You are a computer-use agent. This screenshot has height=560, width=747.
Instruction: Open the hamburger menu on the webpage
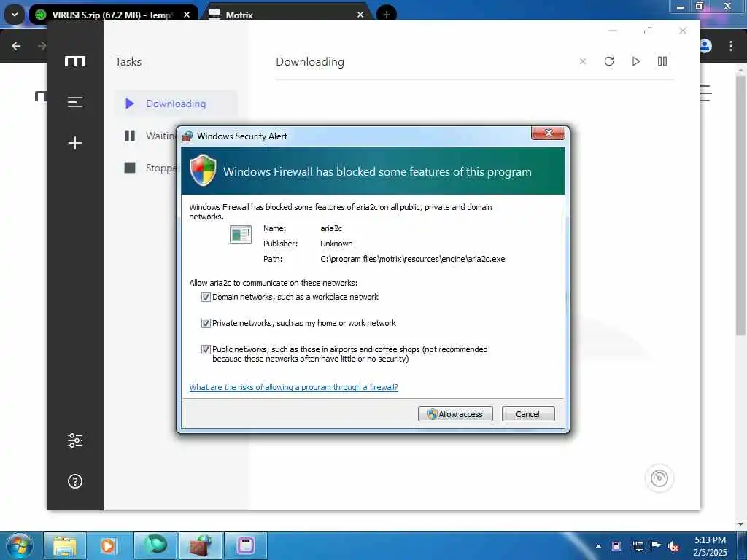pos(706,93)
